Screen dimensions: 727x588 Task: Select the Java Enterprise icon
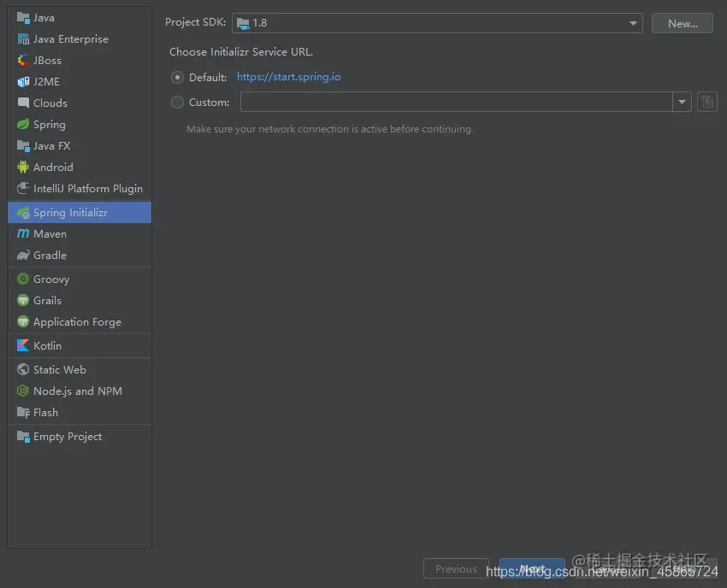23,39
